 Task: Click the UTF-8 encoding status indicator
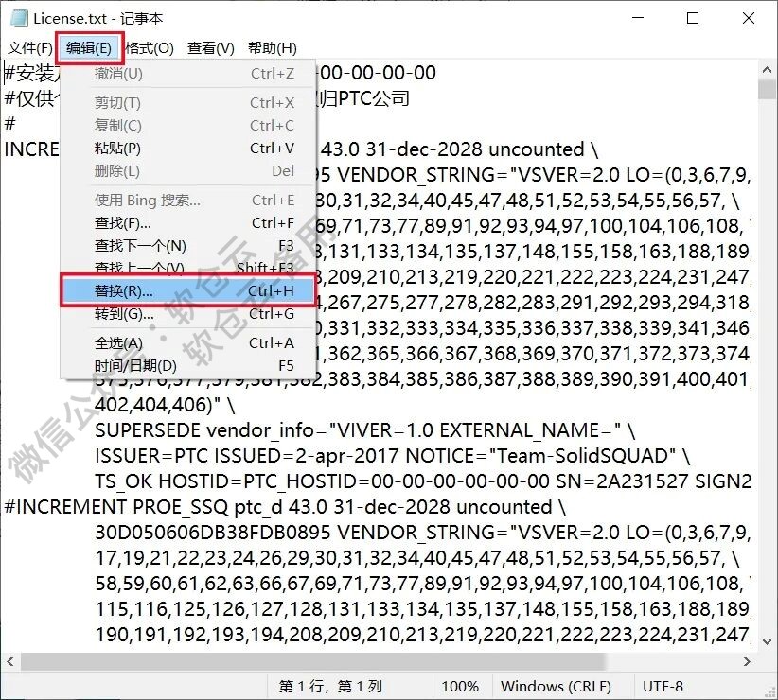click(x=662, y=686)
